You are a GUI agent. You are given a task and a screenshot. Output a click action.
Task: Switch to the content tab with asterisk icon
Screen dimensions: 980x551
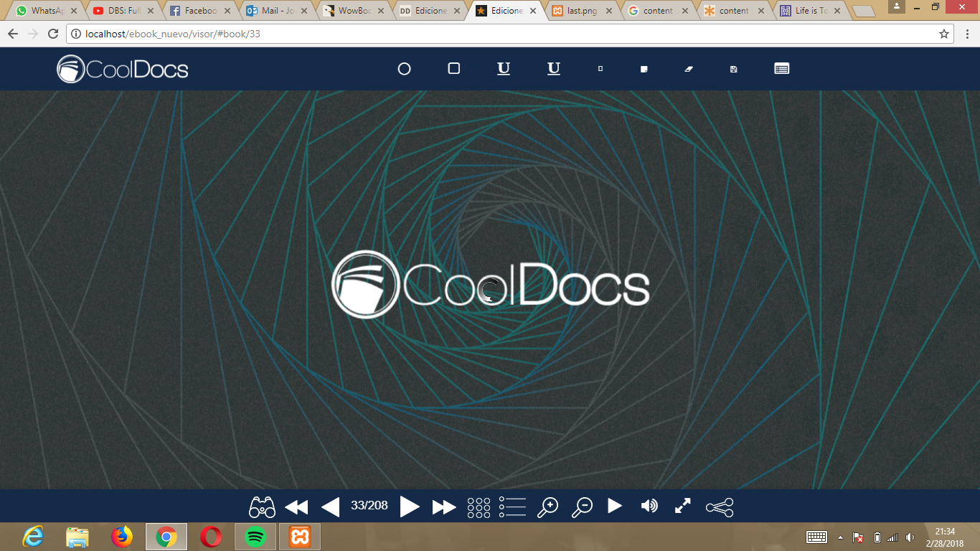coord(735,11)
